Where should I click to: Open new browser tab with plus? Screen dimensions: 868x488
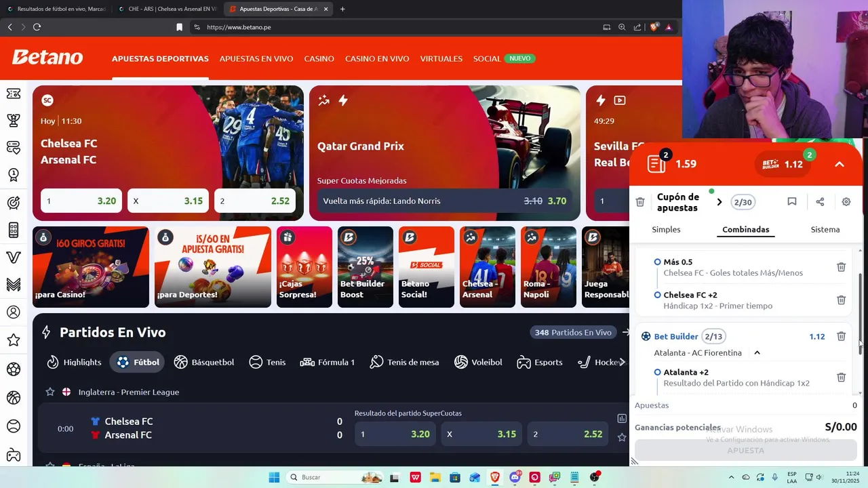[342, 9]
